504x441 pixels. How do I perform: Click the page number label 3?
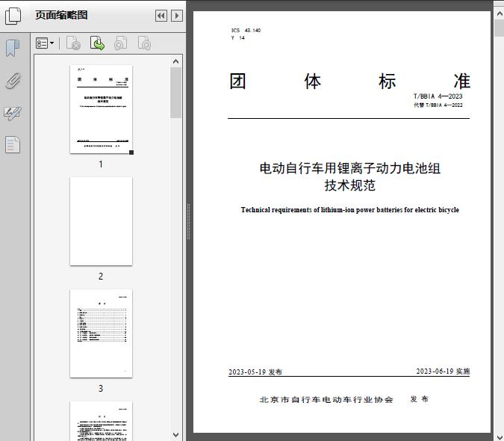[x=101, y=389]
